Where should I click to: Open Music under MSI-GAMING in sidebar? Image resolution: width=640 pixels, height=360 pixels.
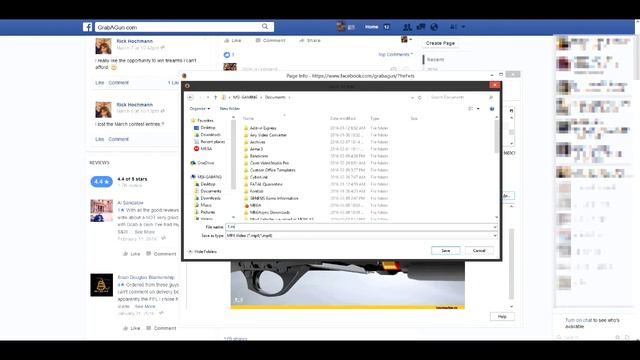(x=206, y=205)
